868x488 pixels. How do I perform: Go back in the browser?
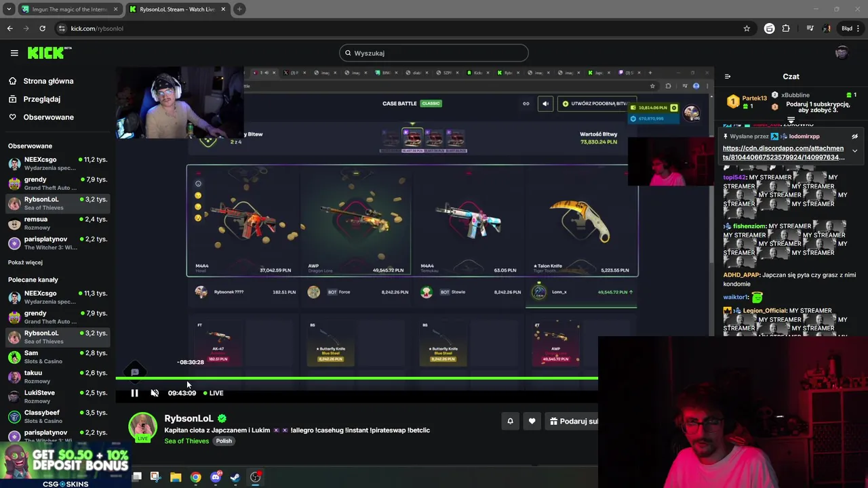pyautogui.click(x=9, y=28)
